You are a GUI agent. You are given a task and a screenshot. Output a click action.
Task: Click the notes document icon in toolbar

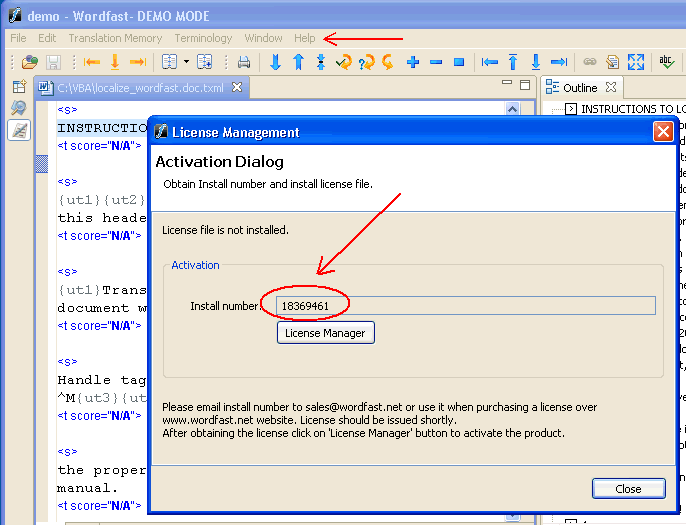tap(612, 62)
